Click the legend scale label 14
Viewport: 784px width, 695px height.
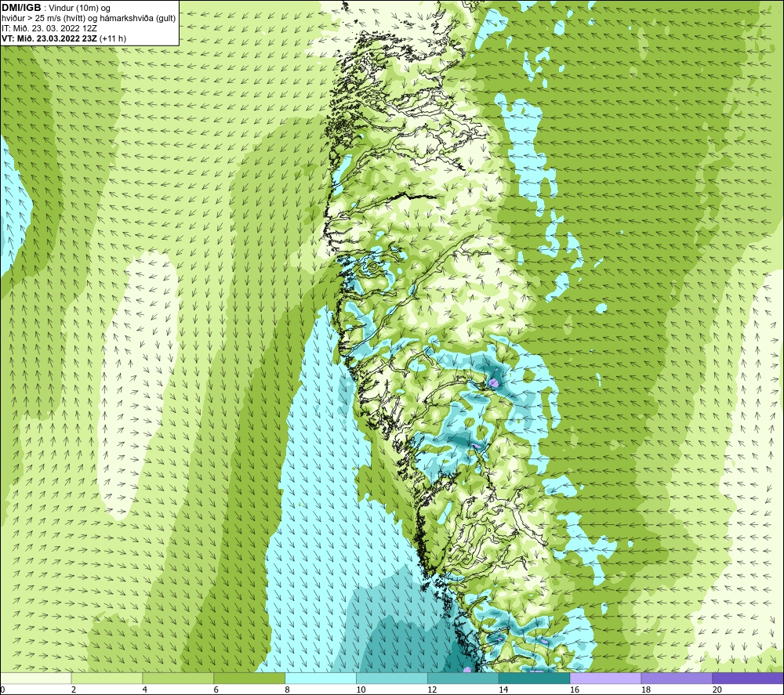[503, 690]
